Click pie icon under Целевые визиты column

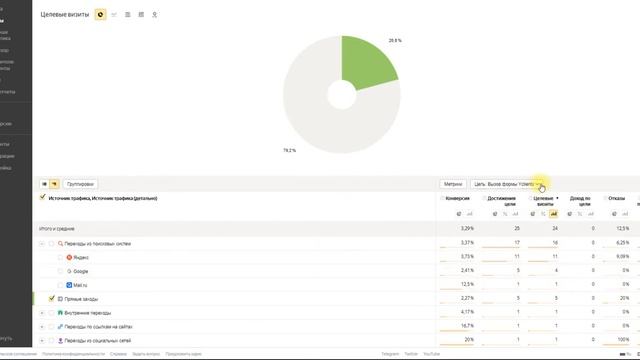tap(533, 214)
